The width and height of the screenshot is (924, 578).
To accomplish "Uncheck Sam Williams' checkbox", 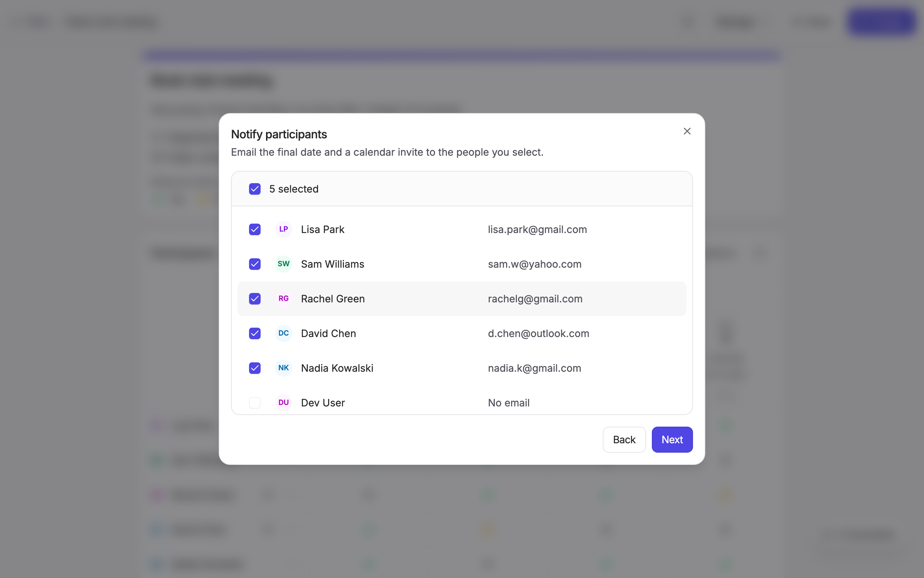I will pos(255,264).
